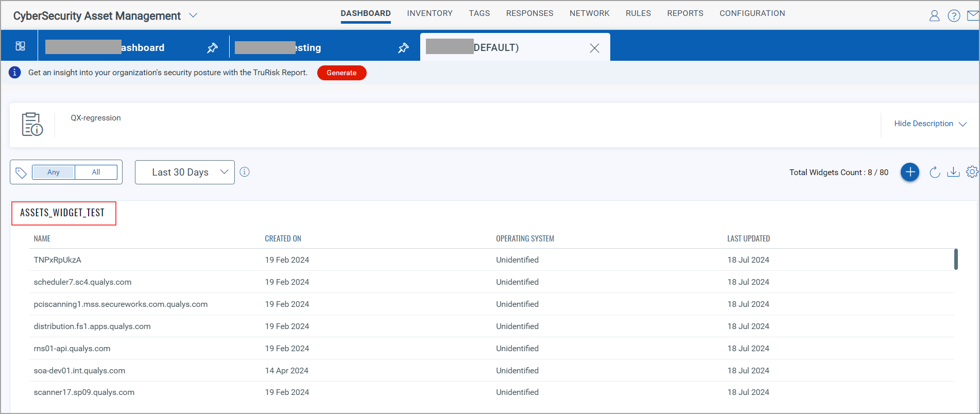980x414 pixels.
Task: Open the mail envelope icon
Action: click(x=973, y=16)
